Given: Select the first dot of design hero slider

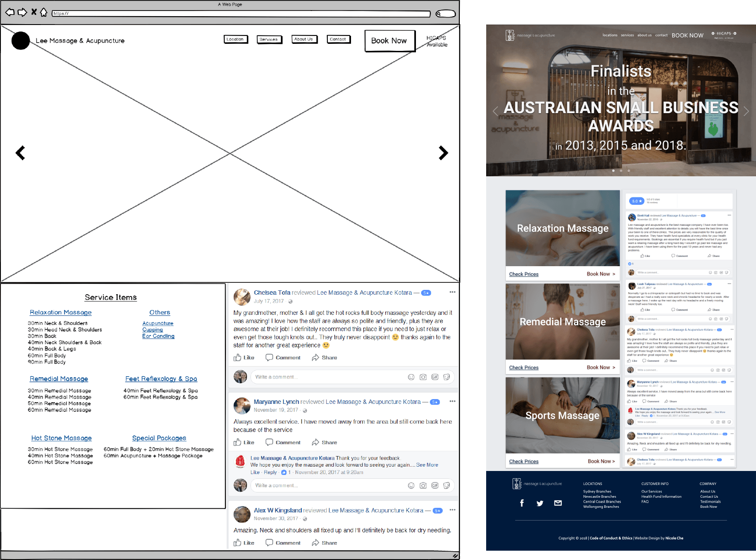Looking at the screenshot, I should coord(613,171).
